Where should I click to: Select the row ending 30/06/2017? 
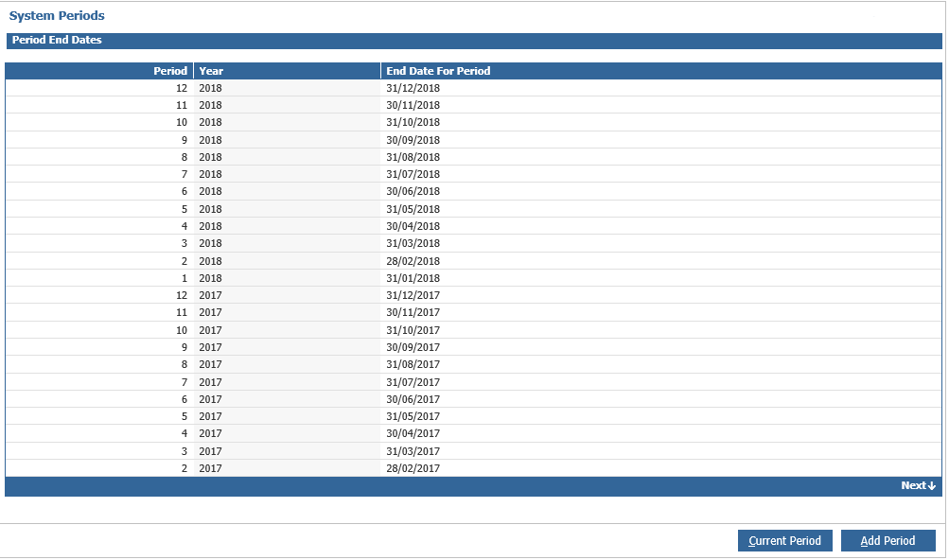pyautogui.click(x=378, y=398)
